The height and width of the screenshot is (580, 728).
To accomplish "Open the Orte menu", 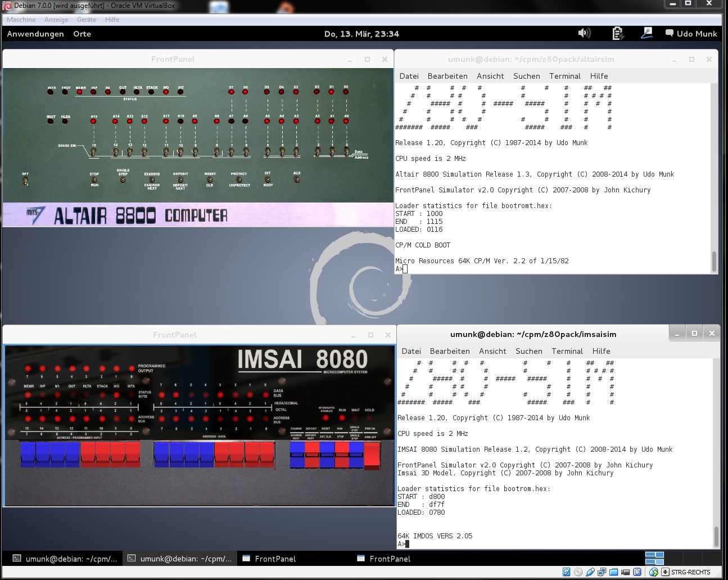I will [82, 34].
